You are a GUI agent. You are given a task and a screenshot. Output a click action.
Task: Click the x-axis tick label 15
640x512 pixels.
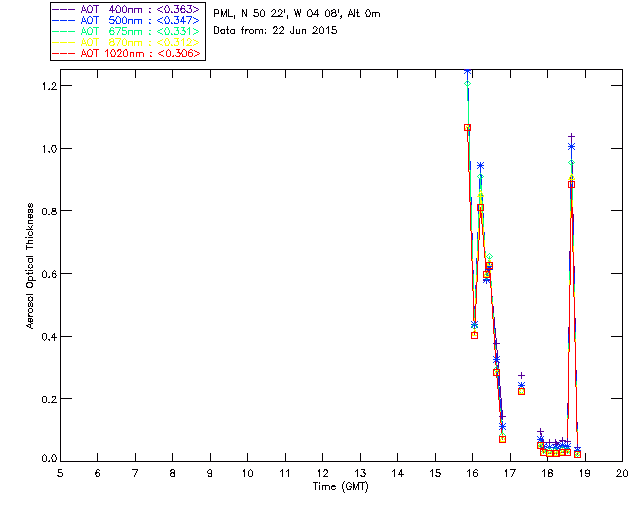click(x=435, y=473)
